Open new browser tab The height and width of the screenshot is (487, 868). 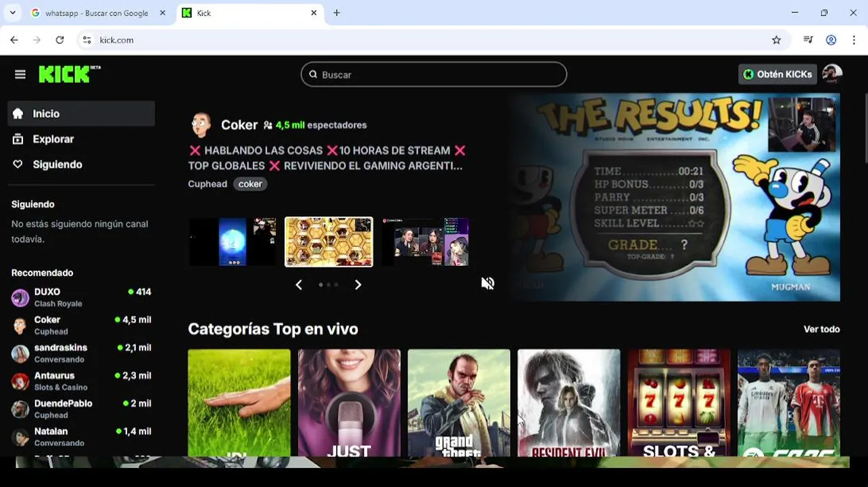(337, 13)
